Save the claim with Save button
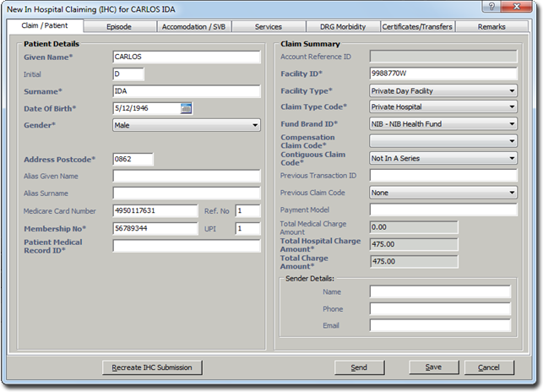The width and height of the screenshot is (543, 392). click(x=433, y=367)
